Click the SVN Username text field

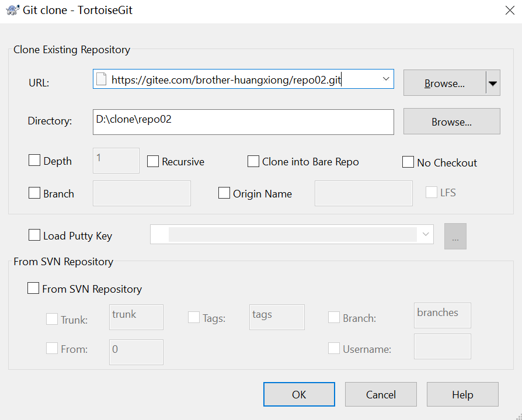click(443, 346)
